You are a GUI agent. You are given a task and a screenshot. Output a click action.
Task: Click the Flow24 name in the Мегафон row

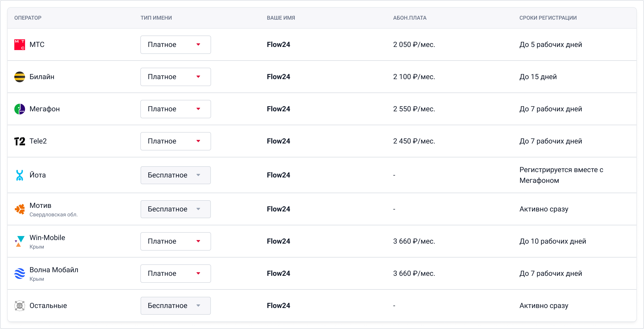coord(278,109)
